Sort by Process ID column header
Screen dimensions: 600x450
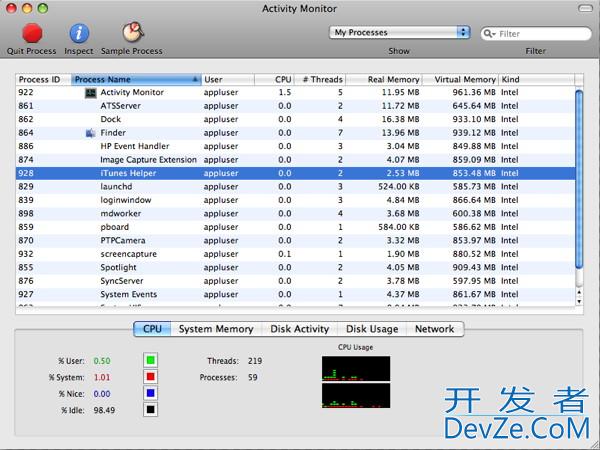[x=43, y=80]
